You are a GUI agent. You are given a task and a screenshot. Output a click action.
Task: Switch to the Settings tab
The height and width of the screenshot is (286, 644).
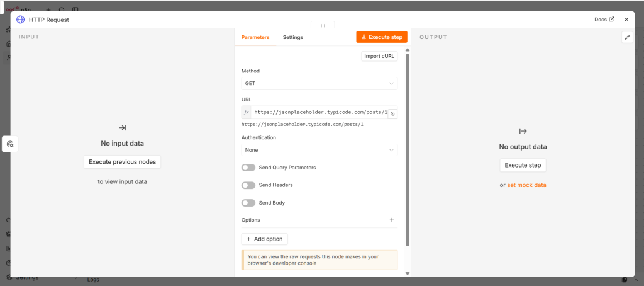293,37
